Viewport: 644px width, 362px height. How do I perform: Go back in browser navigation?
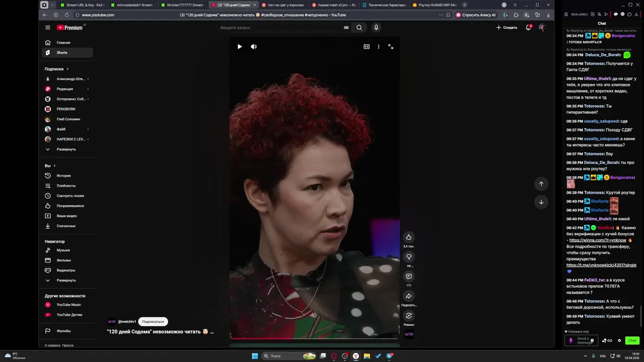tap(45, 15)
